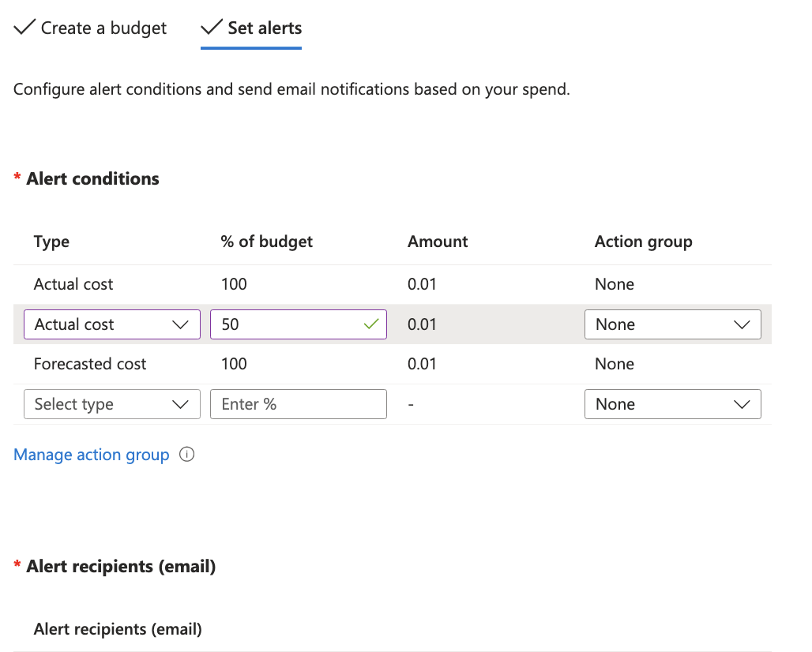Click info icon beside Manage action group
The height and width of the screenshot is (652, 812).
tap(187, 455)
